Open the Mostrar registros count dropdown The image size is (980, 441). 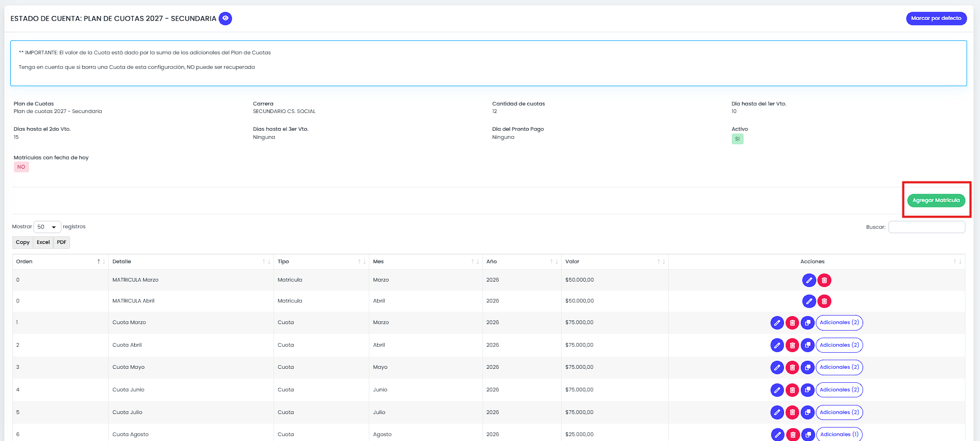pos(47,227)
